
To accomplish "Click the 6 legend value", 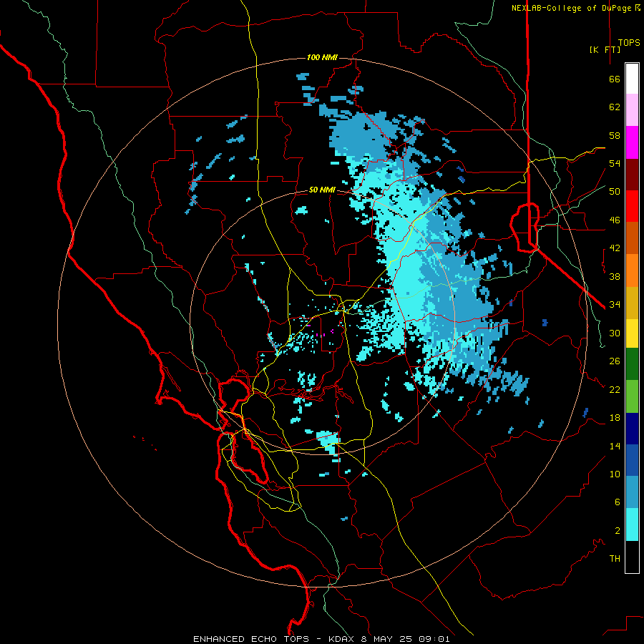I will [x=618, y=502].
